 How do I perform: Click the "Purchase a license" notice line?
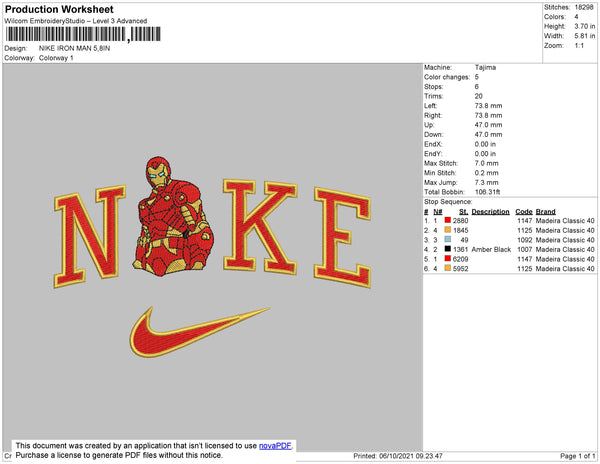coord(119,455)
